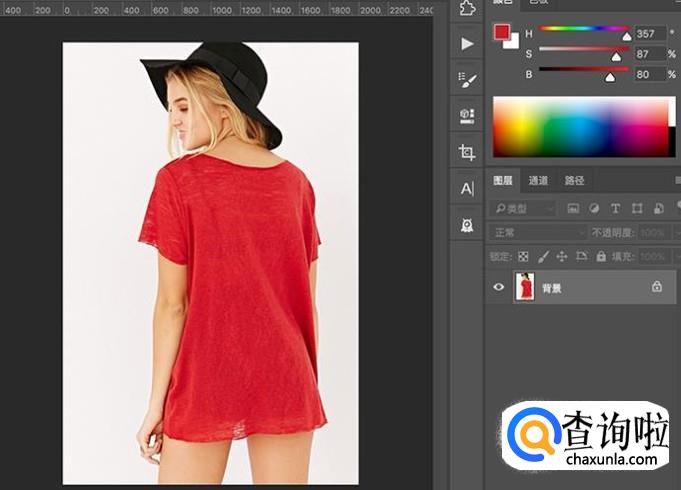Toggle lock transparent pixels checkerboard icon
Viewport: 681px width, 490px height.
[523, 257]
